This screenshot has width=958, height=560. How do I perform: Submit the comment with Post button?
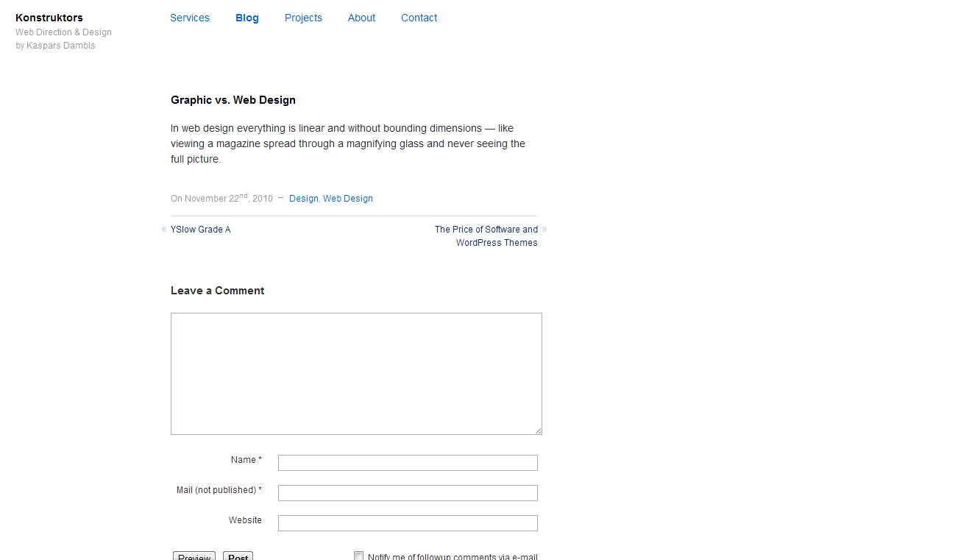coord(238,556)
